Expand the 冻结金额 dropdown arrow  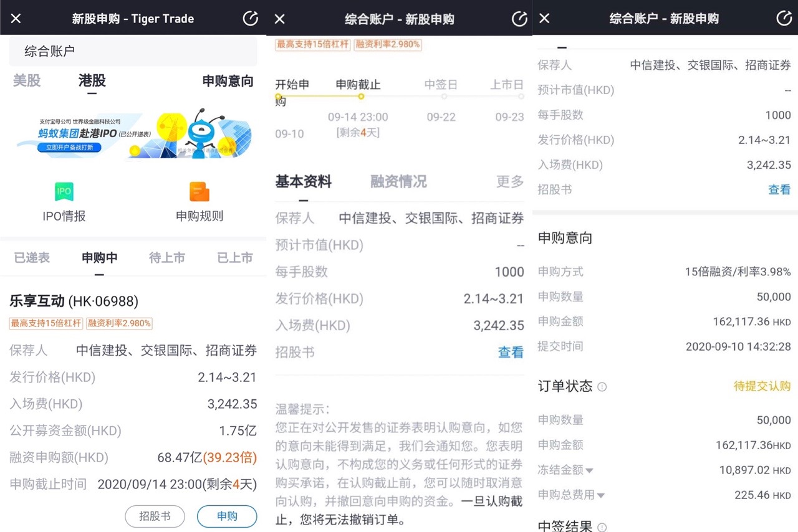point(590,470)
